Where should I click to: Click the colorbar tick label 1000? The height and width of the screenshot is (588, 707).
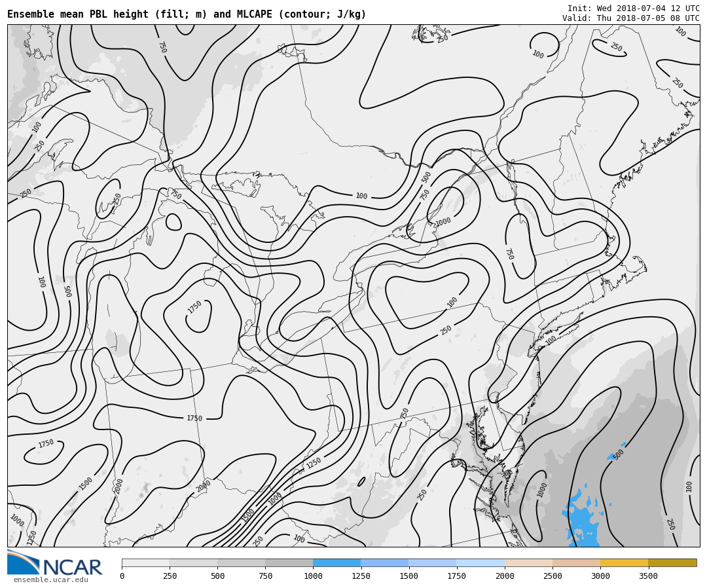click(313, 576)
